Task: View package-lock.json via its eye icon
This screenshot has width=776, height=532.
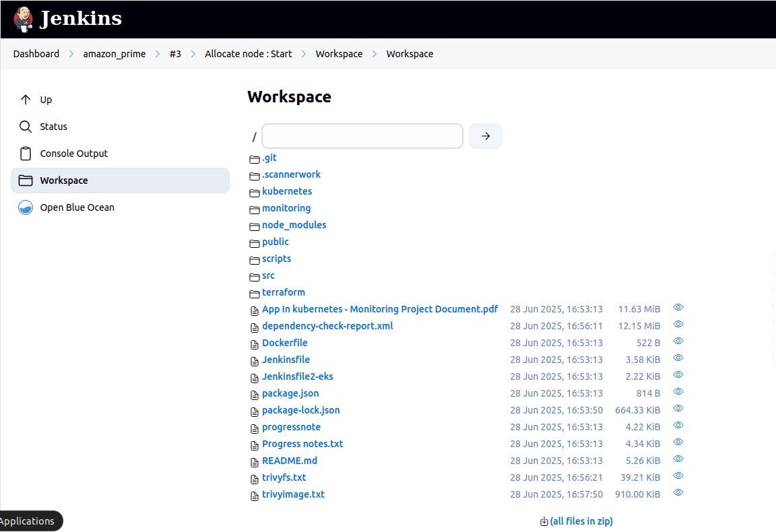Action: point(678,408)
